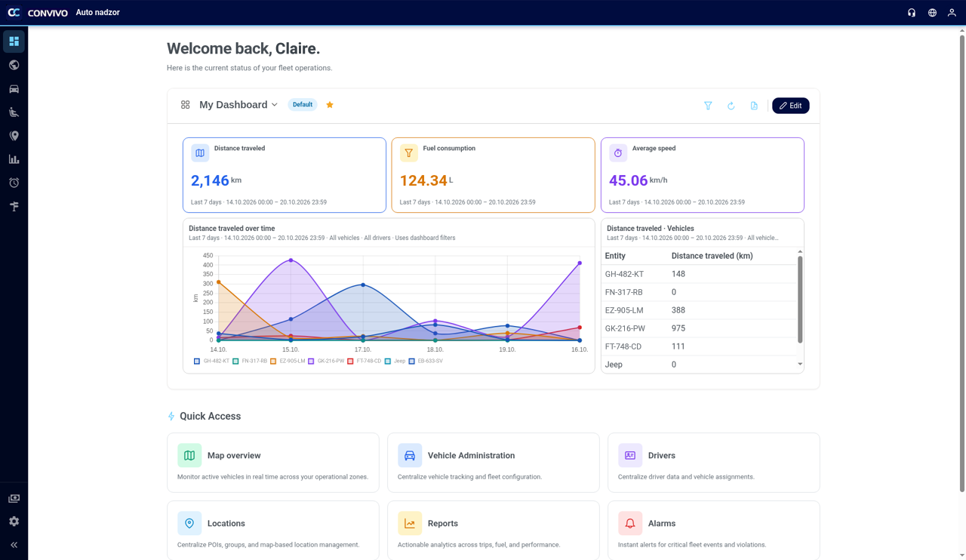Open the seated driver icon in the sidebar
Viewport: 966px width, 560px height.
click(x=14, y=112)
